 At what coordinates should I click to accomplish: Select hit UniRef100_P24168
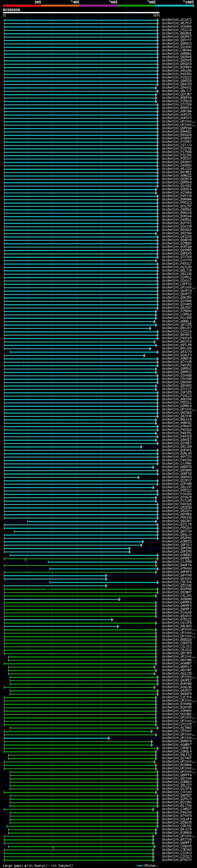tap(176, 612)
